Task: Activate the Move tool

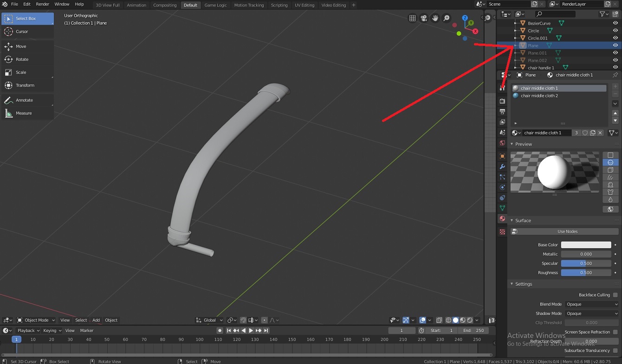Action: point(27,46)
